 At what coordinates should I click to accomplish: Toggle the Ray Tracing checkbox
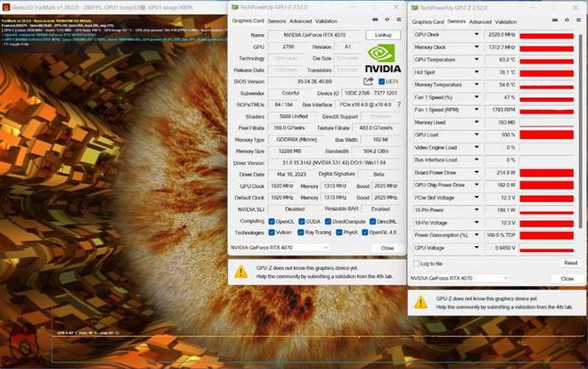(300, 233)
